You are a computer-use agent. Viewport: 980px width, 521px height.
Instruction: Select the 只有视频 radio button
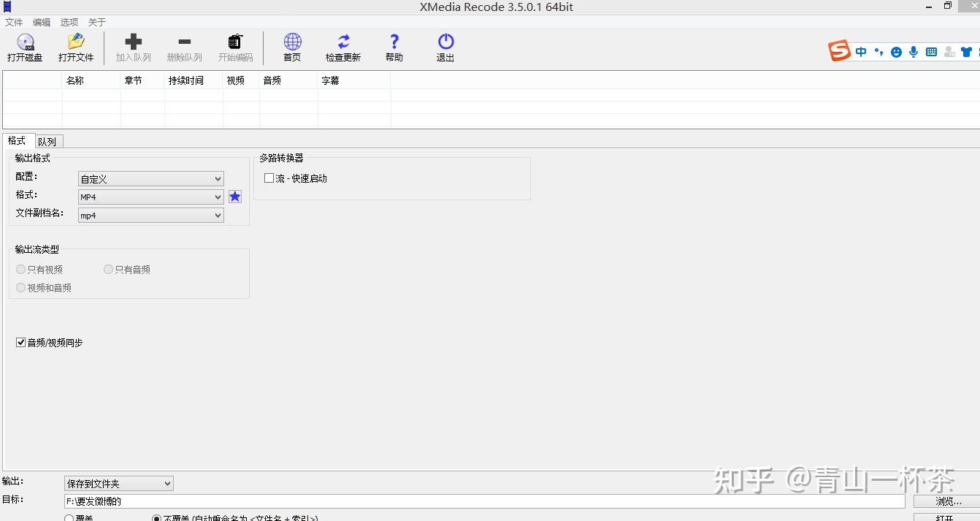(20, 270)
